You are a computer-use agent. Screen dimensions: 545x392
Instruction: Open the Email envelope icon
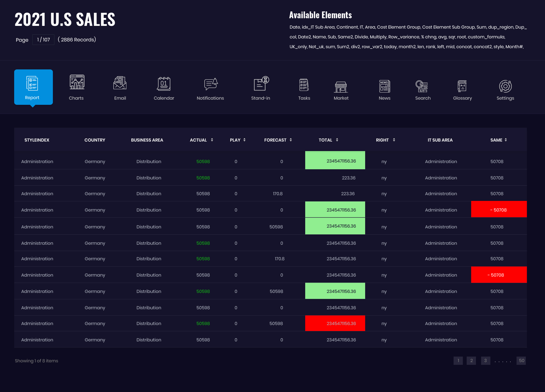(120, 83)
